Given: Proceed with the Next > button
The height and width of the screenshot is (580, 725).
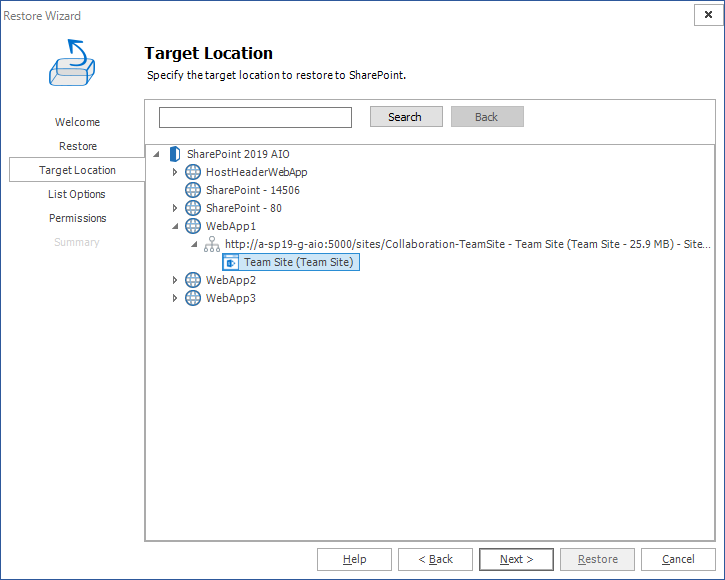Looking at the screenshot, I should [516, 560].
